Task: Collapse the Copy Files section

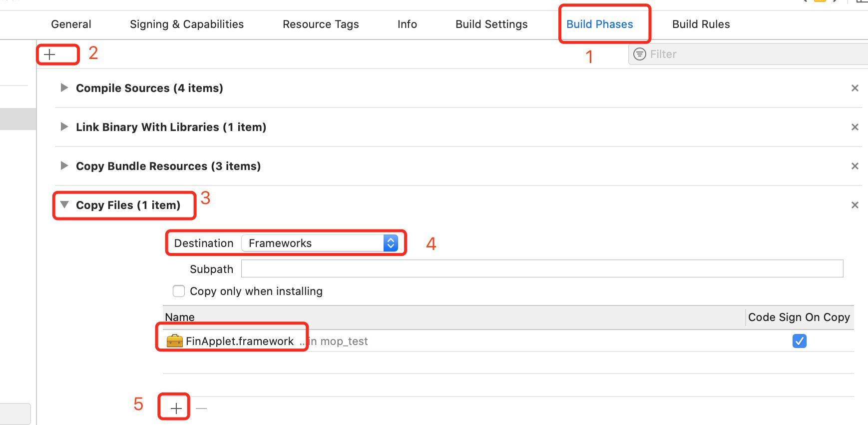Action: point(64,205)
